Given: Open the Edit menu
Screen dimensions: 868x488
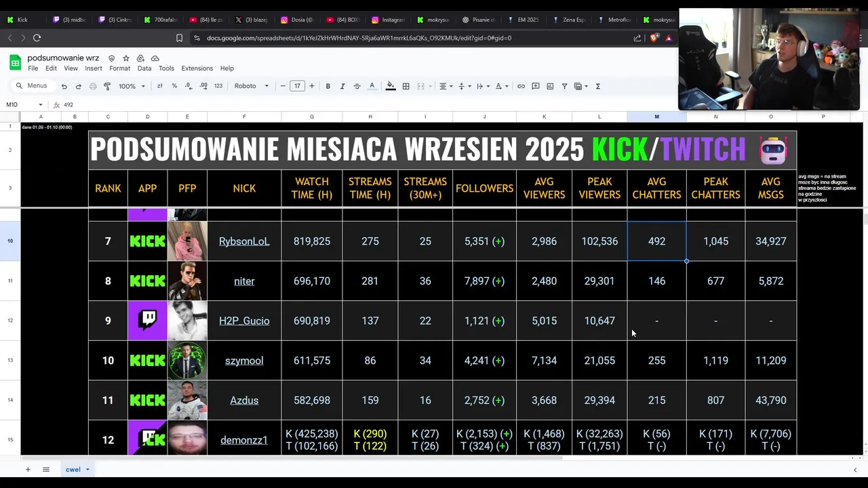Looking at the screenshot, I should 51,68.
